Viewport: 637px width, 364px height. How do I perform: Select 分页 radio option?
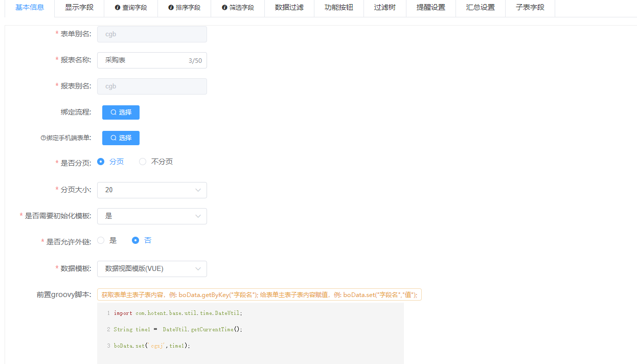101,162
